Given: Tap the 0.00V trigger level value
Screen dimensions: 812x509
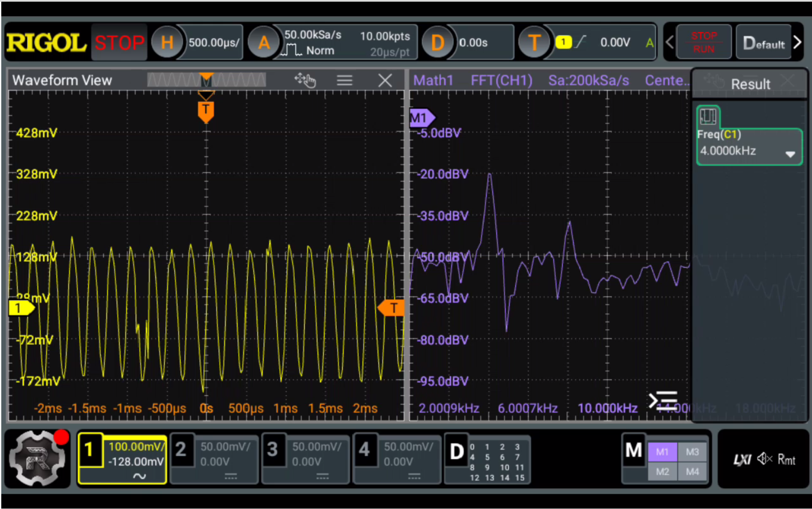Looking at the screenshot, I should tap(615, 42).
